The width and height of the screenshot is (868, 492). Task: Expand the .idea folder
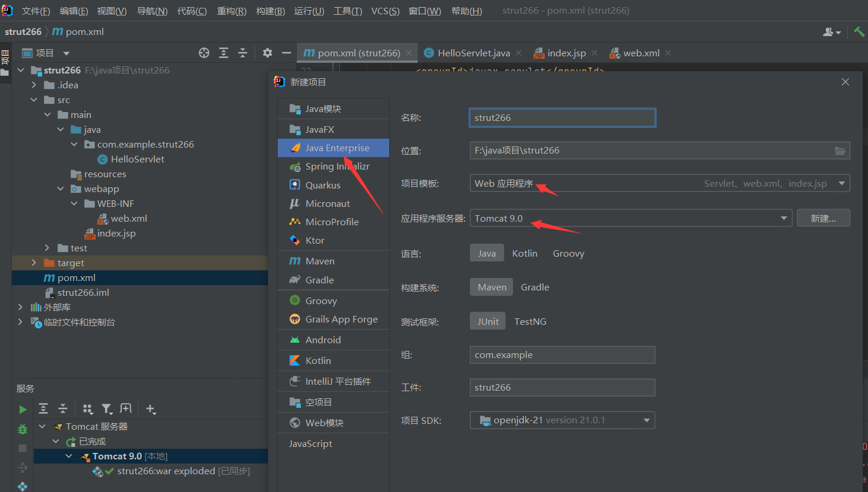coord(34,85)
